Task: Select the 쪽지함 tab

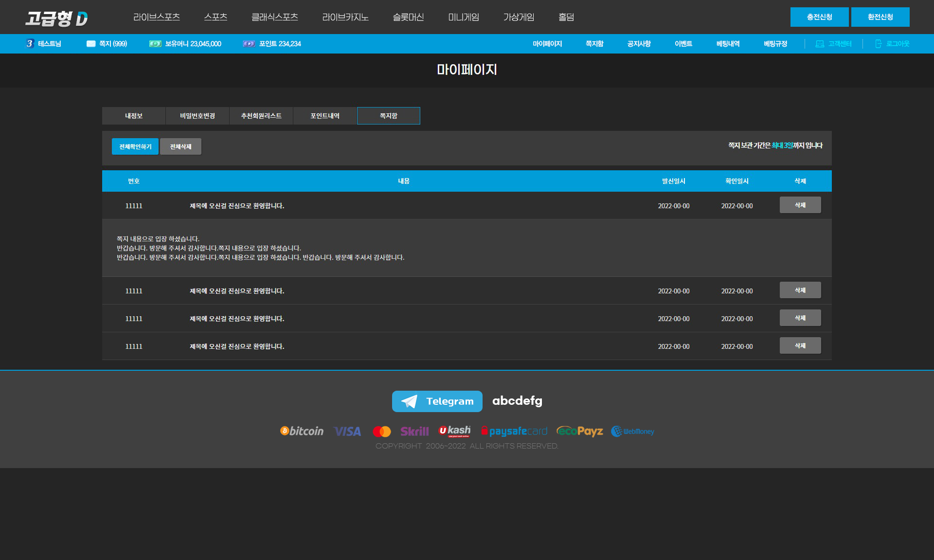Action: coord(389,116)
